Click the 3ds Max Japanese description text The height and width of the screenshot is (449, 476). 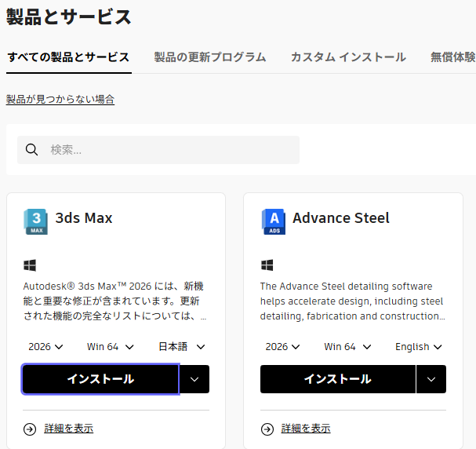coord(114,301)
